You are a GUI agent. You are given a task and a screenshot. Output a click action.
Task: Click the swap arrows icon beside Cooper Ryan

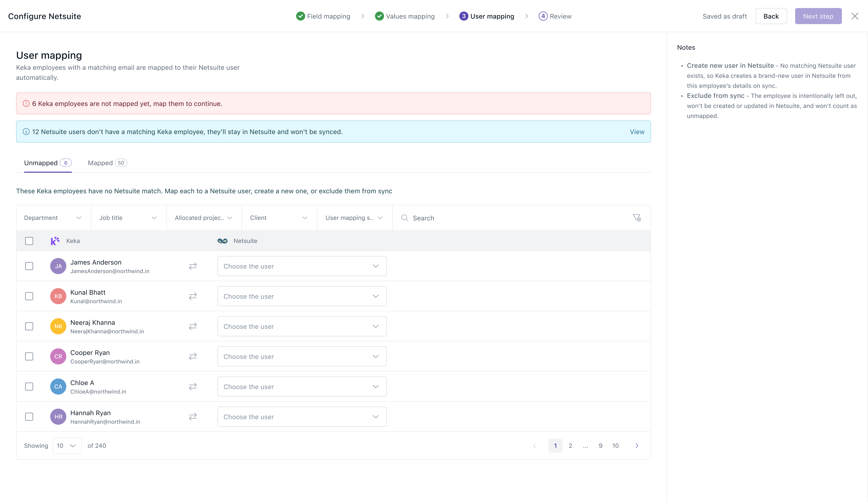pyautogui.click(x=193, y=356)
